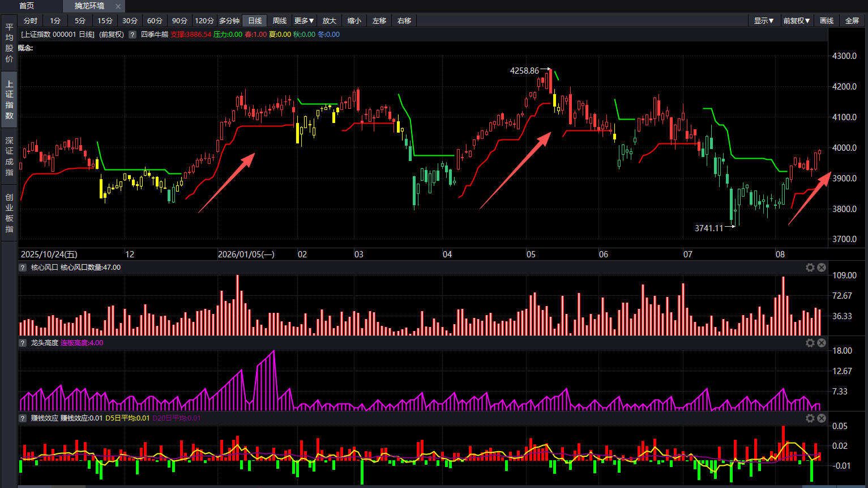Click the 2026/01/05(一) date on time axis
This screenshot has width=868, height=488.
(246, 254)
